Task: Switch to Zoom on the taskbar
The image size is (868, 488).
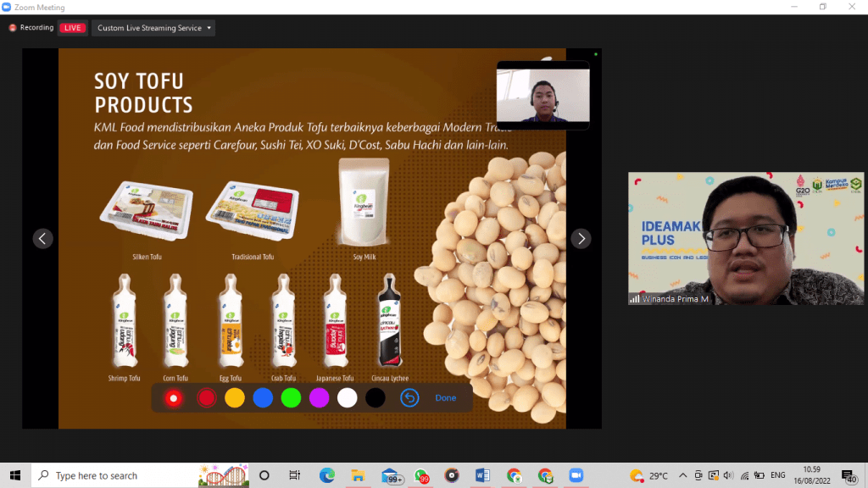Action: [576, 475]
